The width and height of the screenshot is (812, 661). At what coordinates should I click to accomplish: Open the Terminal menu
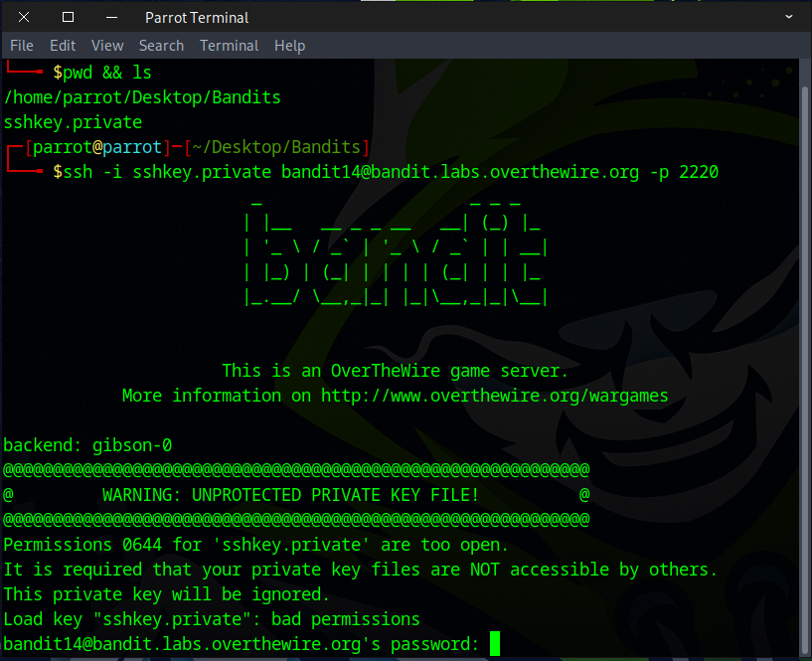point(229,46)
